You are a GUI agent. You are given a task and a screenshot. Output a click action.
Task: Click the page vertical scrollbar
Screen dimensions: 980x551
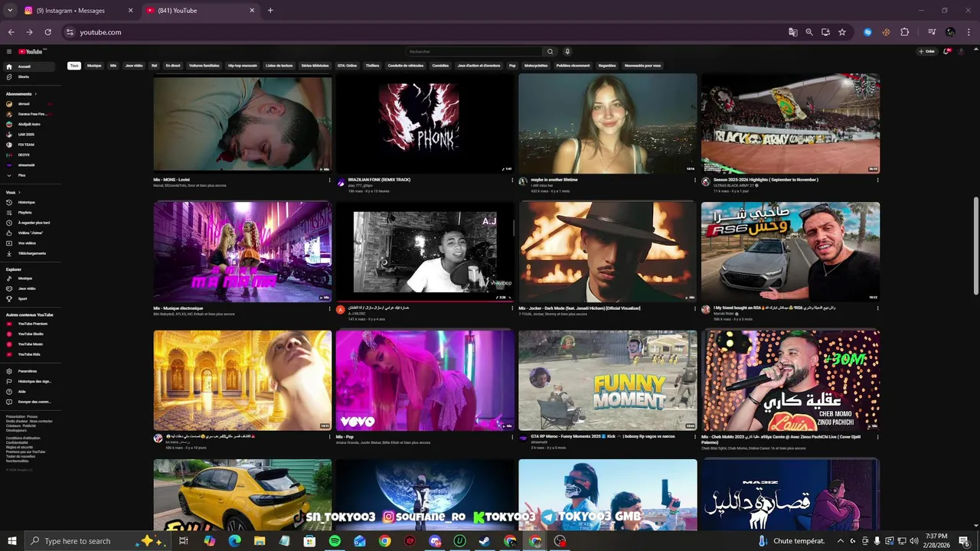(975, 245)
